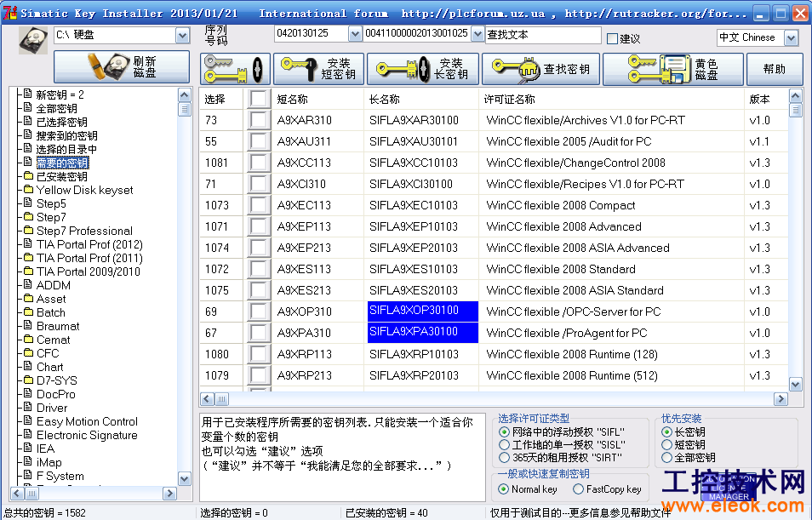The height and width of the screenshot is (520, 812).
Task: Check the box for row A9XCC113
Action: [258, 163]
